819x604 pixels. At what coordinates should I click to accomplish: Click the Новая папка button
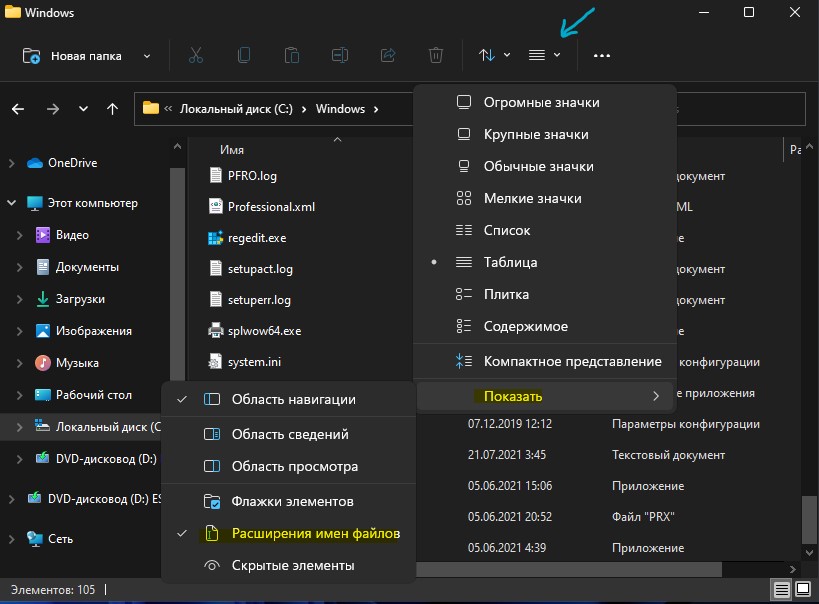(73, 56)
